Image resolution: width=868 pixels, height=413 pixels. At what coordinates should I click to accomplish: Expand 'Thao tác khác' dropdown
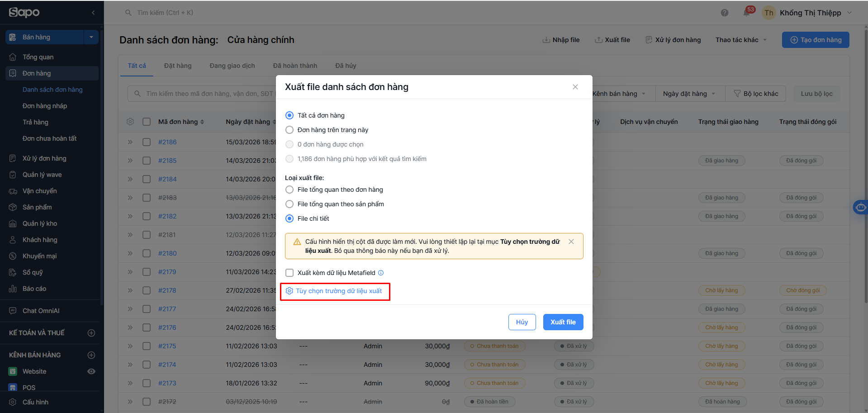741,40
